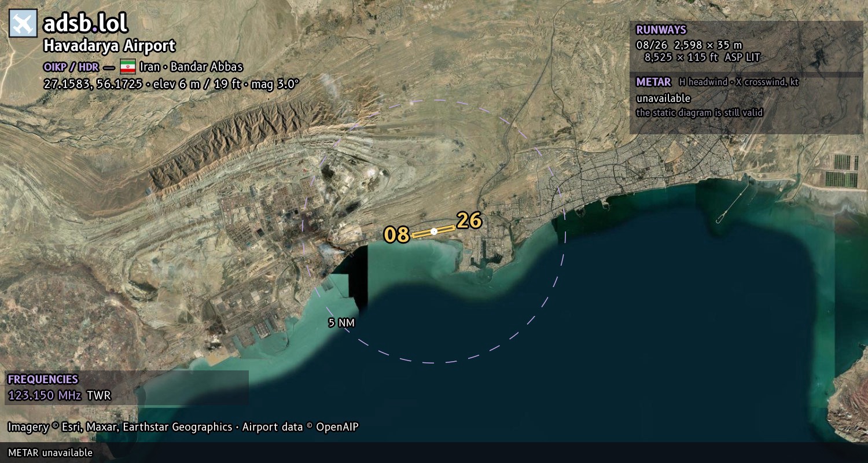Click the Iran flag icon
The width and height of the screenshot is (868, 463).
128,67
